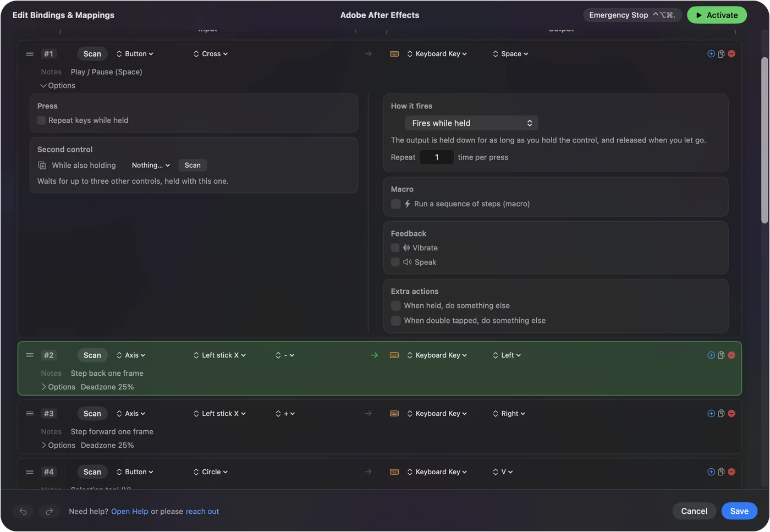Click keyboard icon in row #1 output

tap(394, 54)
